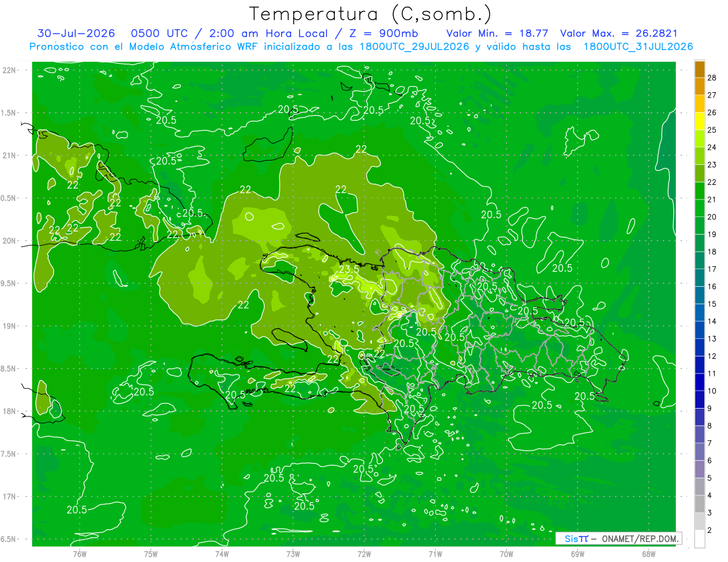Click legend scale number 15
The height and width of the screenshot is (562, 728).
[712, 304]
